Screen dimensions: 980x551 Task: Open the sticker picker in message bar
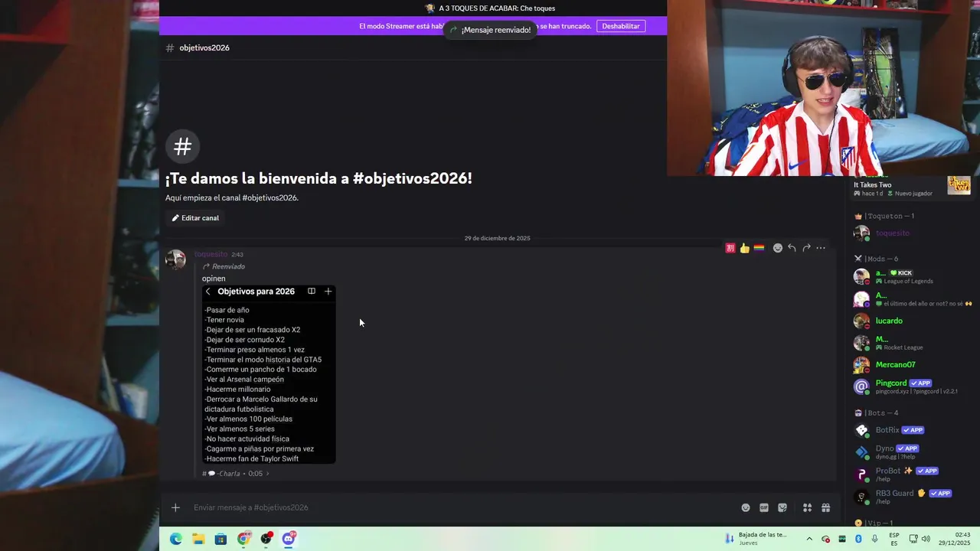(782, 507)
